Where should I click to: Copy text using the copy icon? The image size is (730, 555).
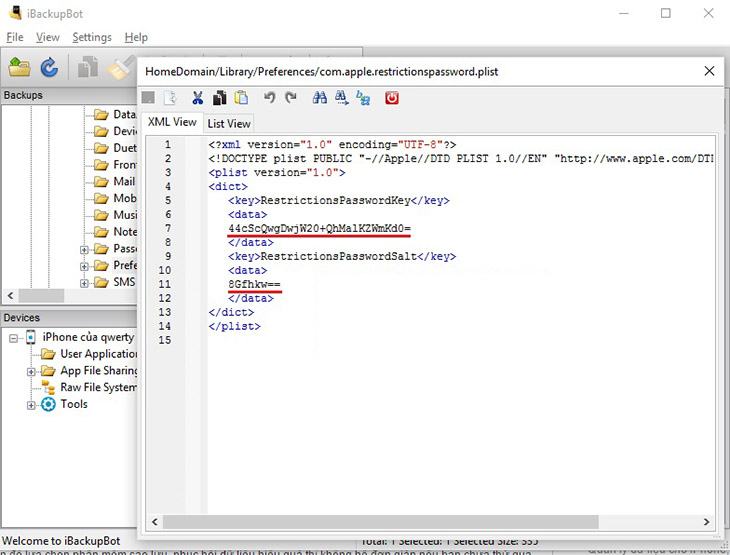click(219, 98)
